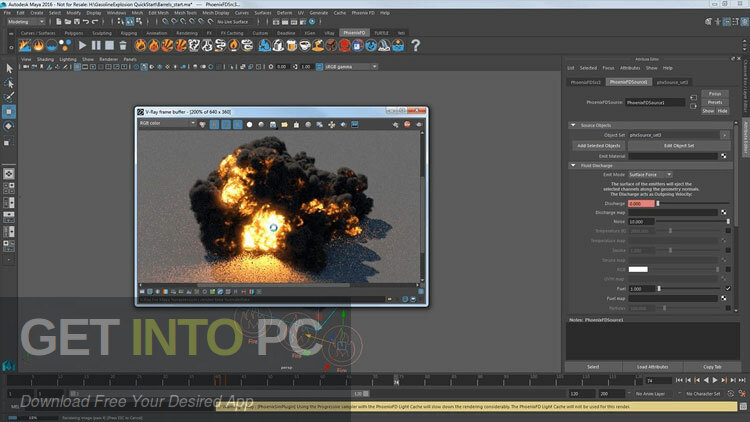Switch to the Rendering shelf tab
Image resolution: width=750 pixels, height=422 pixels.
(187, 33)
